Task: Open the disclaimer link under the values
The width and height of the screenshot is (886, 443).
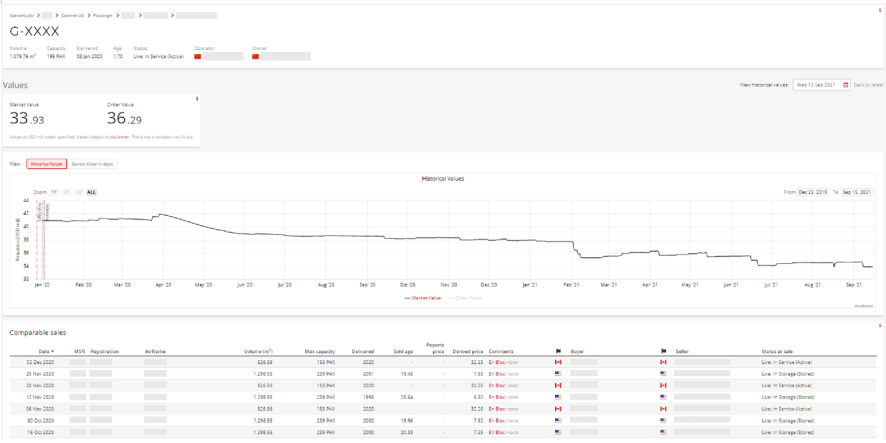Action: click(x=120, y=137)
